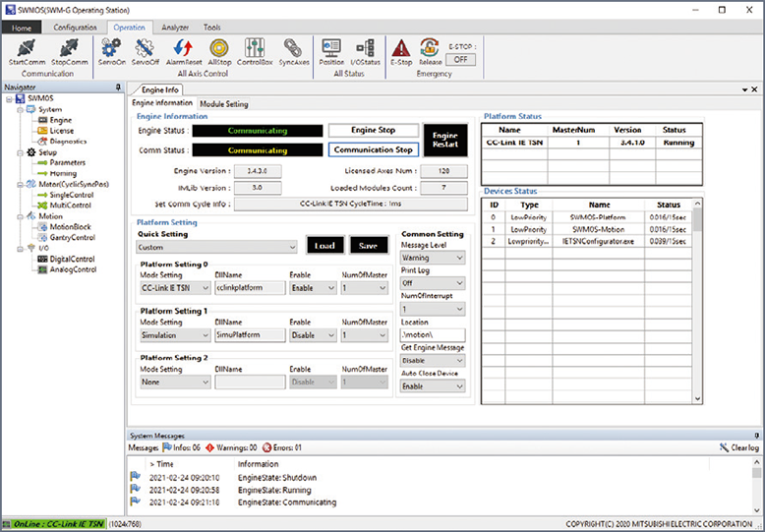Open the Tools ribbon tab
Screen dimensions: 765x532
[x=211, y=28]
